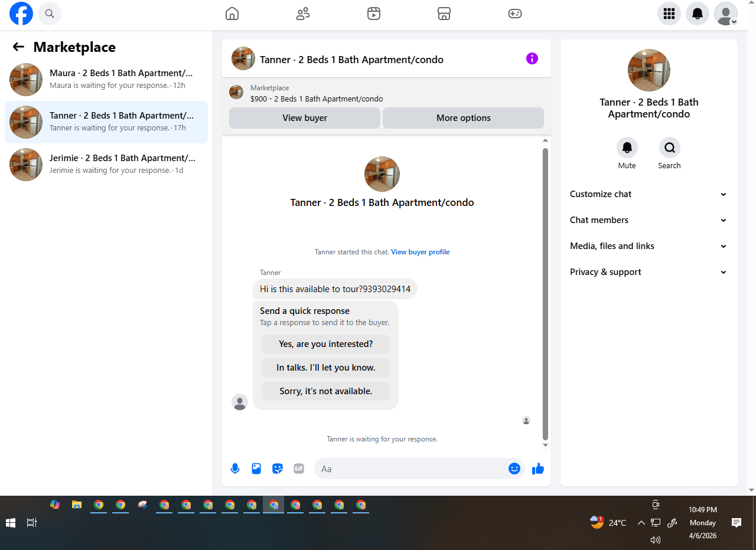Search in conversation using magnifier icon
This screenshot has width=756, height=550.
click(670, 148)
